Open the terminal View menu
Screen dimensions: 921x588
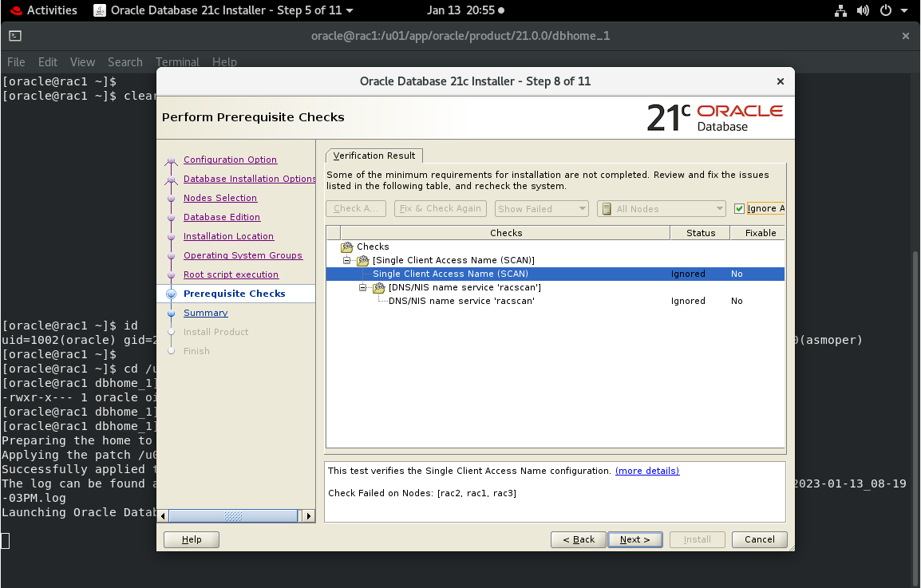tap(82, 61)
